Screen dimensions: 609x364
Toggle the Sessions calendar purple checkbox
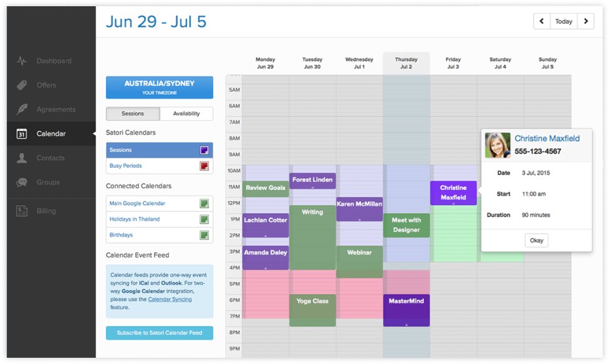click(204, 150)
